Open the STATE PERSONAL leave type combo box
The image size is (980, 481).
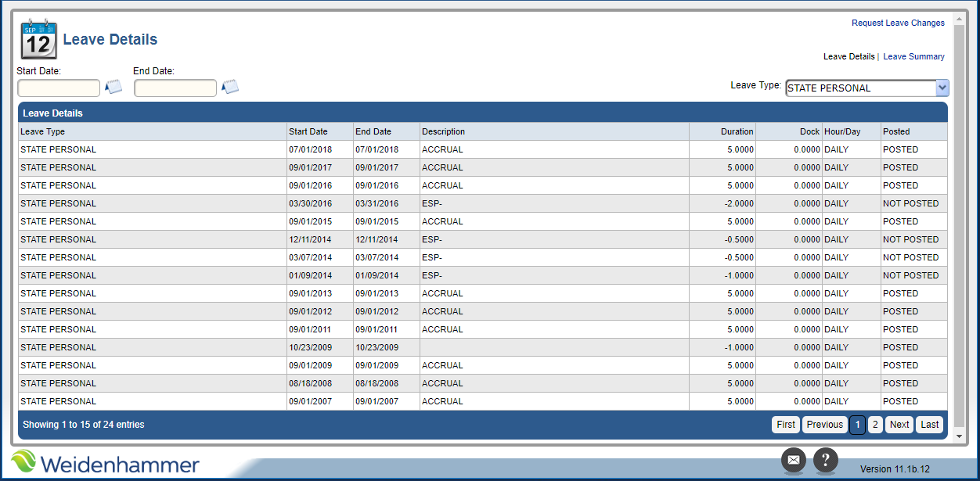(x=859, y=88)
